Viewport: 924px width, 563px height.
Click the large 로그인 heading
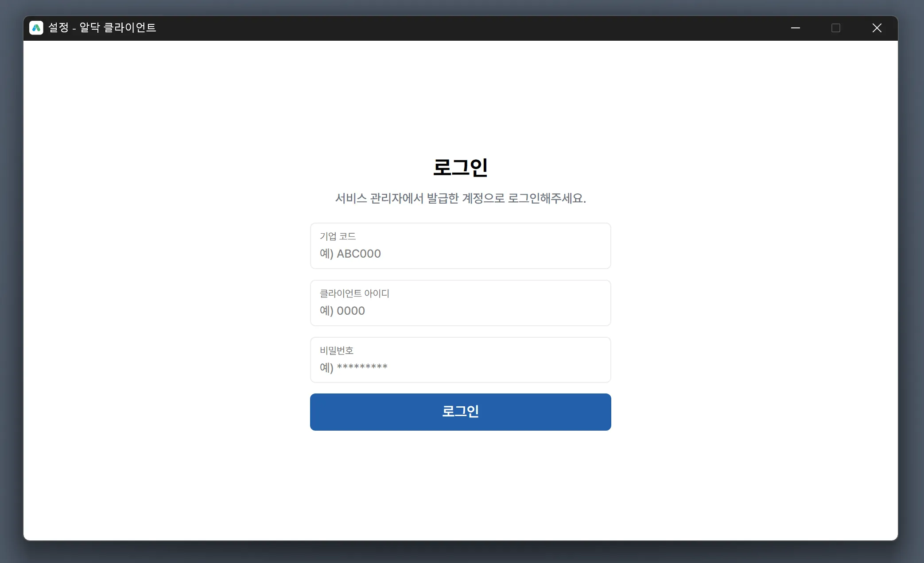point(460,168)
